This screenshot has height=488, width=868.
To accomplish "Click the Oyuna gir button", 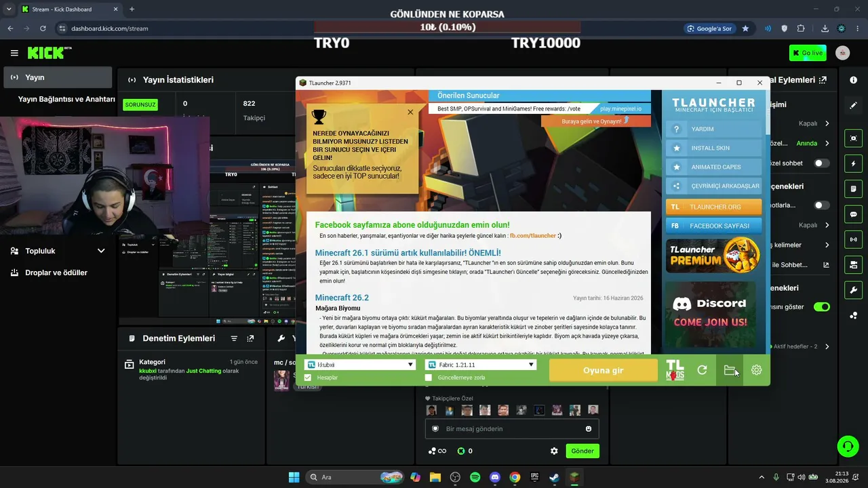I will pyautogui.click(x=604, y=371).
